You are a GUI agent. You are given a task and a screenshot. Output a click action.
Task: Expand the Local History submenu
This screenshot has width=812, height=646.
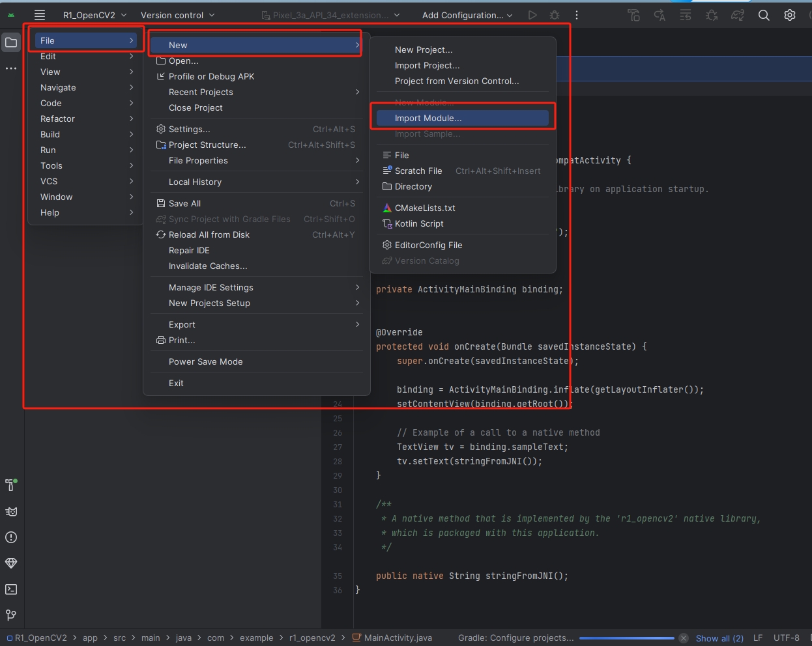tap(257, 182)
